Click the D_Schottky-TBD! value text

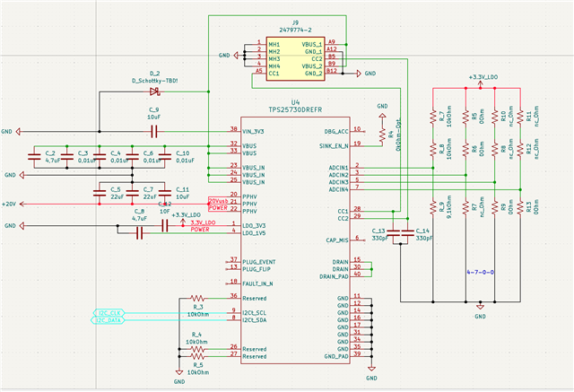[155, 81]
